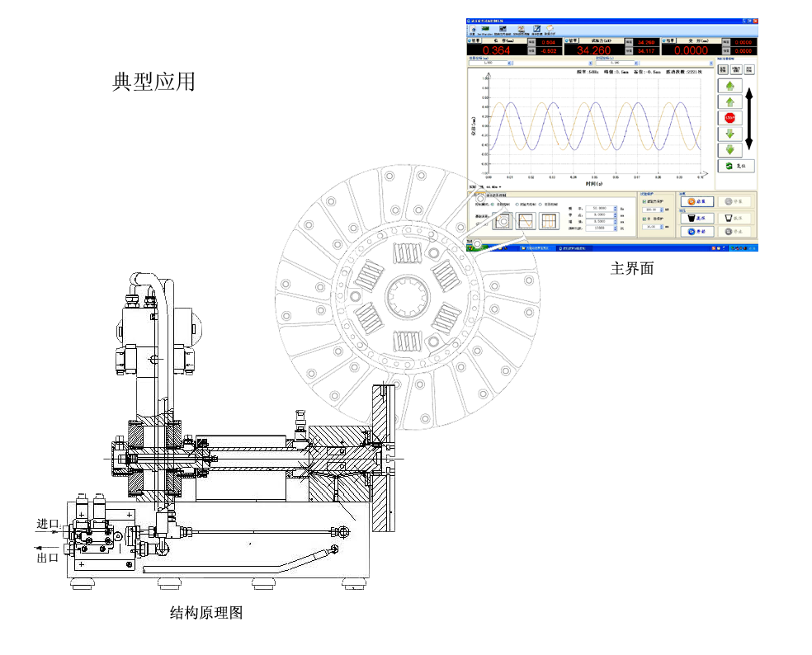Toggle the upper test protection checkbox
This screenshot has width=812, height=655.
tap(644, 201)
